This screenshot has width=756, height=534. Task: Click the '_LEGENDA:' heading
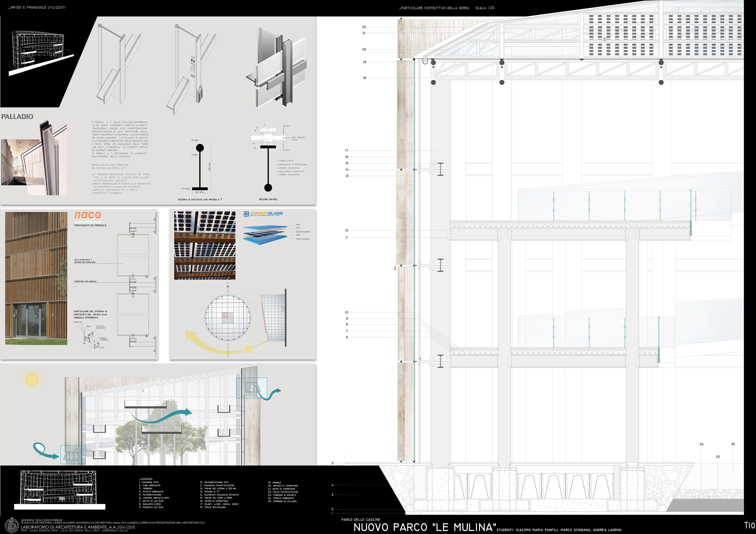(146, 479)
